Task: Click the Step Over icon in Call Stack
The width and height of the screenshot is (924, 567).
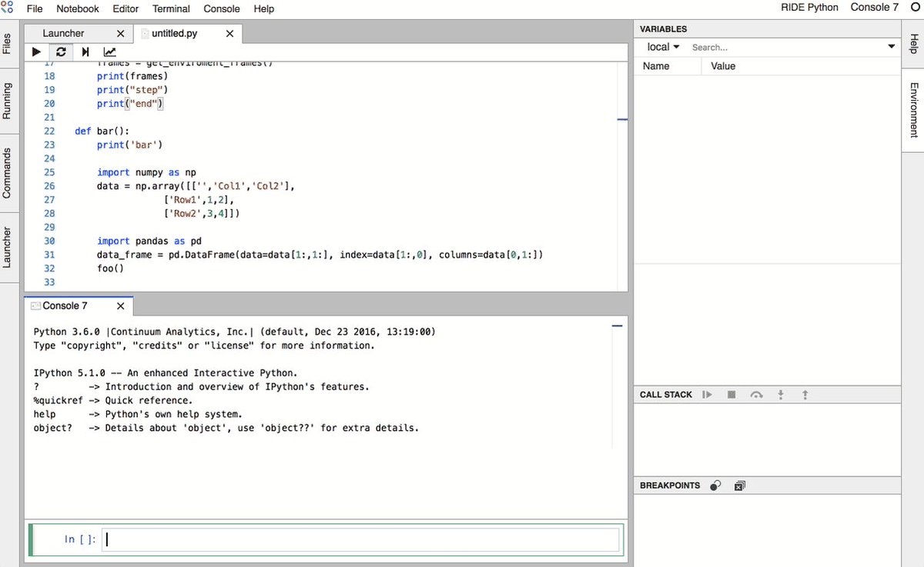Action: 756,395
